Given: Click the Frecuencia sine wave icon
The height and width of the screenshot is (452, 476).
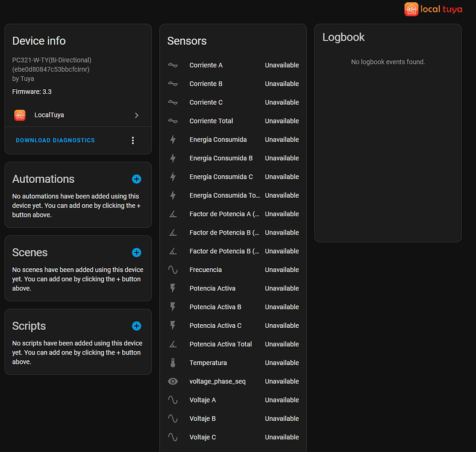Looking at the screenshot, I should tap(173, 270).
